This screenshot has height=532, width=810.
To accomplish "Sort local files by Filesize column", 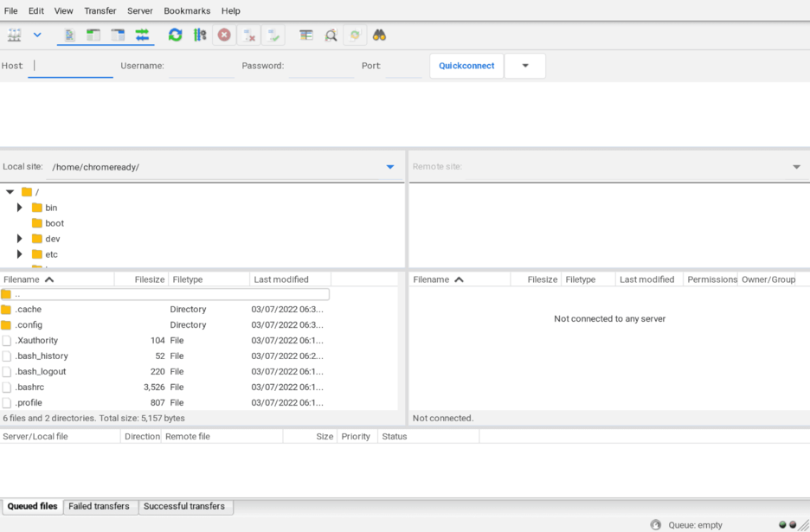I will [x=141, y=279].
